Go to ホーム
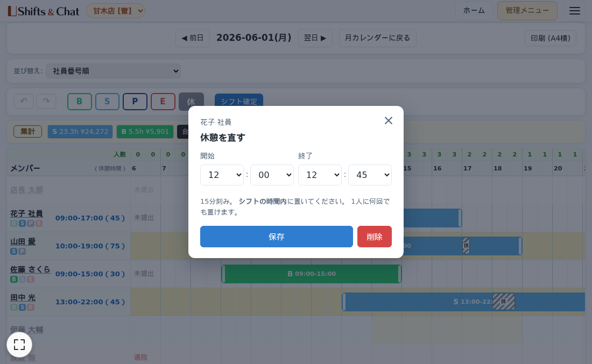This screenshot has height=364, width=592. coord(474,11)
